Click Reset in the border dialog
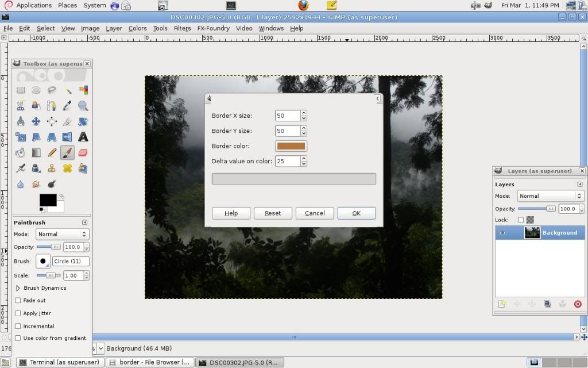 (273, 213)
